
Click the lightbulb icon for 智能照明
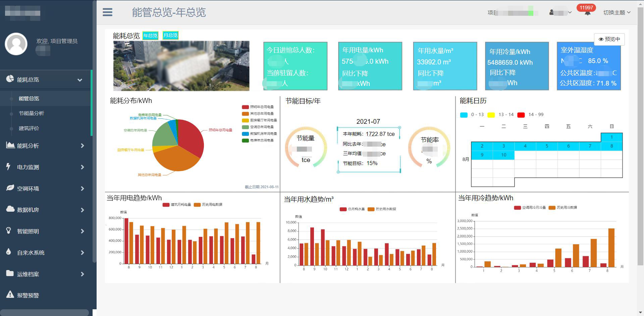click(x=9, y=231)
